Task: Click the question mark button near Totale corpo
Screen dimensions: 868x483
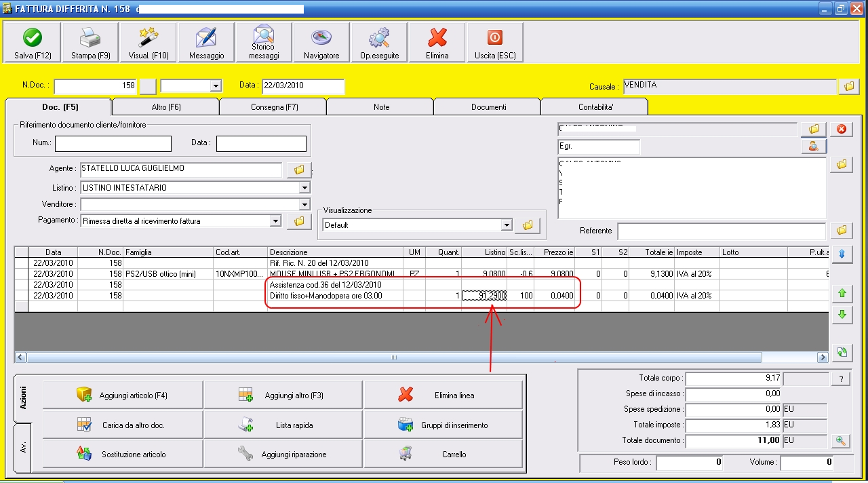Action: coord(841,379)
